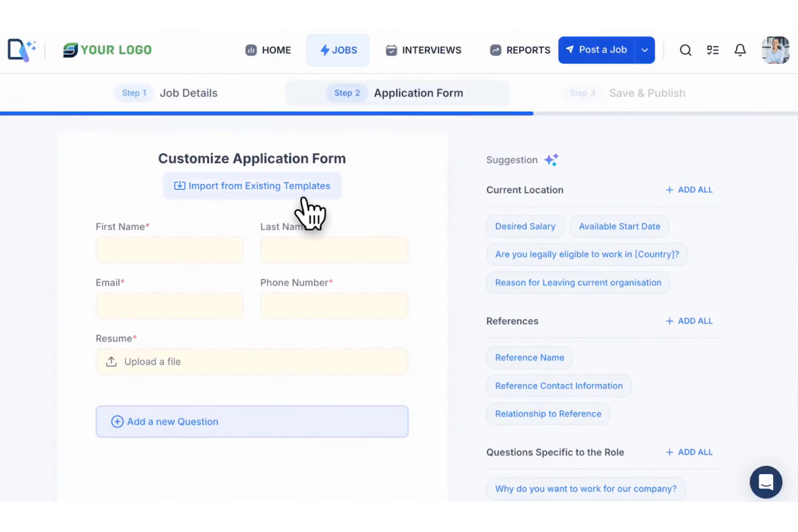Open the chat support bubble
This screenshot has height=532, width=798.
coord(766,482)
